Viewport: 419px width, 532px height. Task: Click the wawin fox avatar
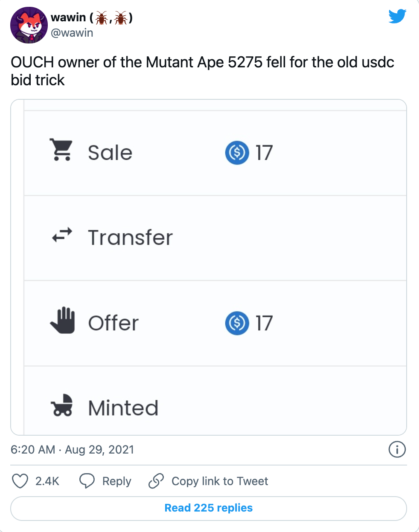pyautogui.click(x=29, y=25)
